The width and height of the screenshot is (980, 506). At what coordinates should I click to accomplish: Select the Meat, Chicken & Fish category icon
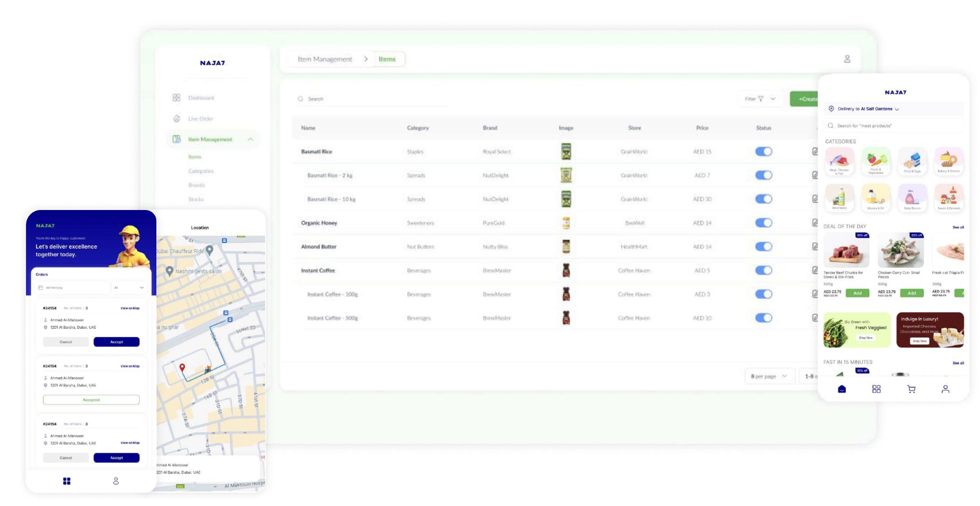click(x=839, y=161)
